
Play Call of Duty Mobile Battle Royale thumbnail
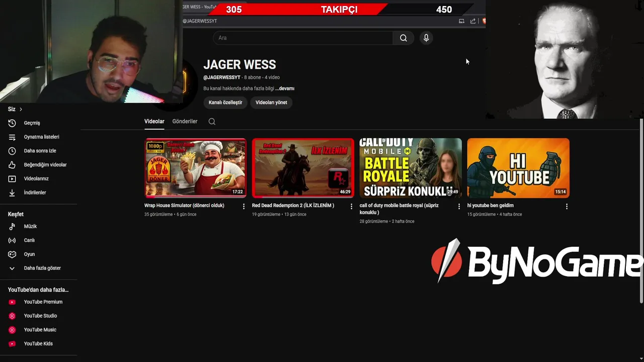click(x=411, y=168)
